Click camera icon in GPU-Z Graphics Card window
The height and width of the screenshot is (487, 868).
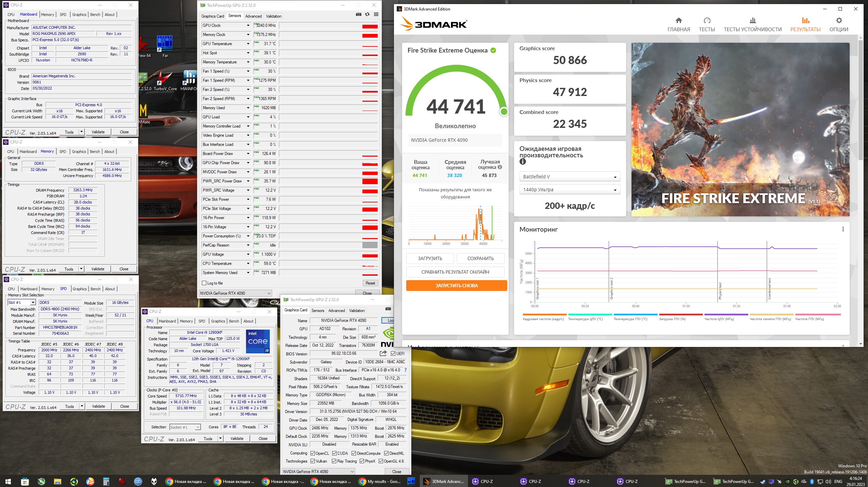(388, 309)
